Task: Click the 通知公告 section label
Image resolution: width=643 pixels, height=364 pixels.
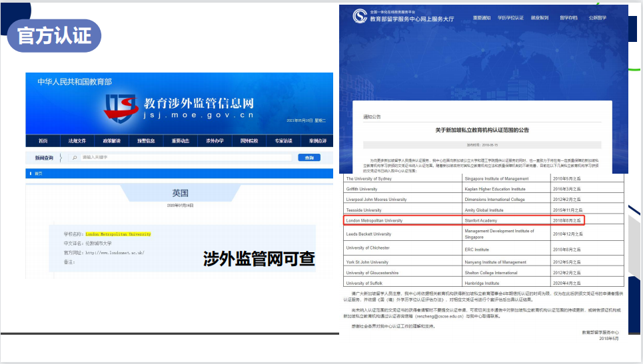Action: (x=372, y=116)
